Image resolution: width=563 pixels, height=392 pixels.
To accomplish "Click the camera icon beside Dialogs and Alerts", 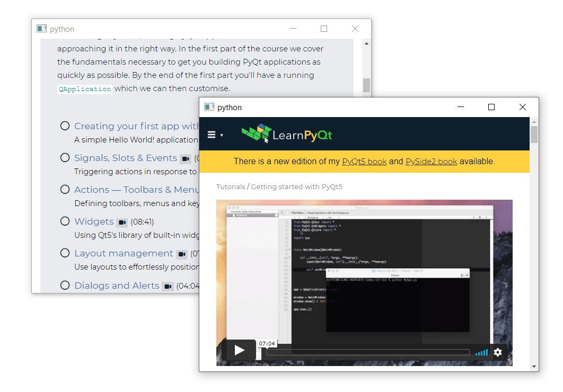I will [x=166, y=286].
